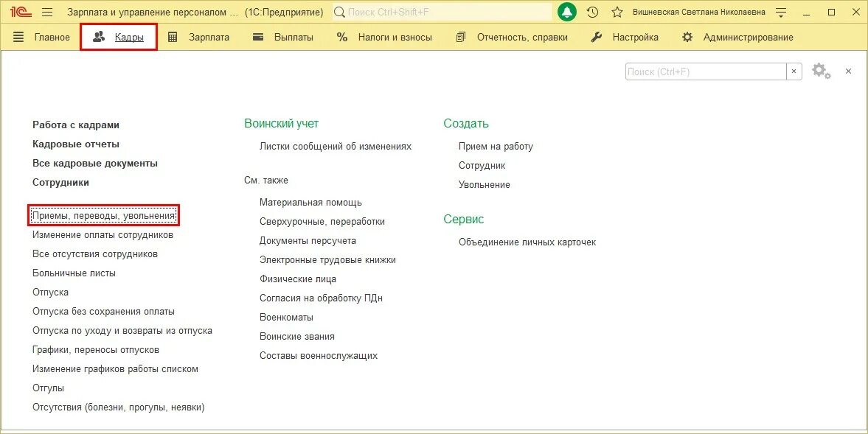
Task: Click the Зарплата calculator icon
Action: [x=173, y=37]
